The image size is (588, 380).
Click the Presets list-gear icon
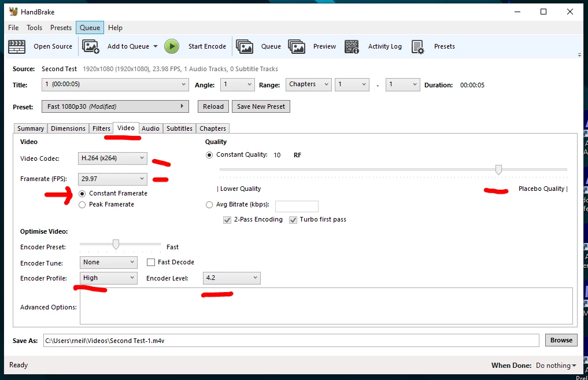click(x=417, y=46)
